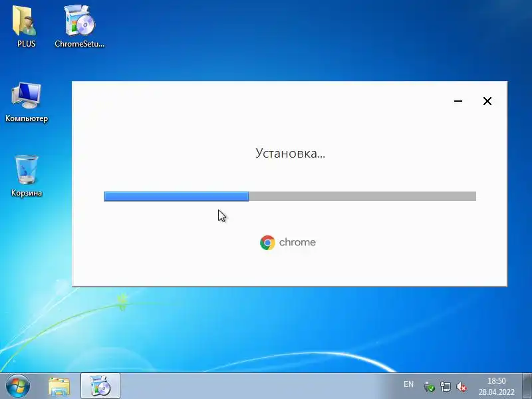This screenshot has height=399, width=532.
Task: Minimize the Chrome installer window
Action: pos(458,101)
